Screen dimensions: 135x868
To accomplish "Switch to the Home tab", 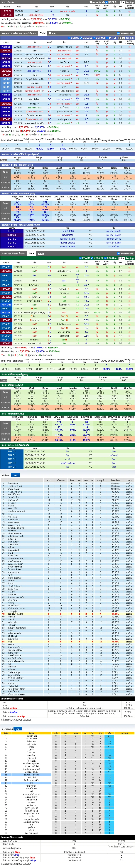I will tap(52, 33).
